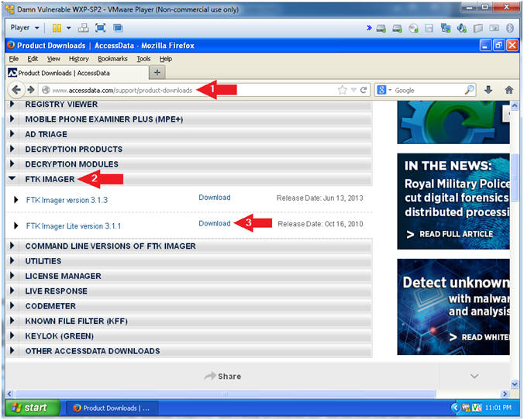Select the Product Downloads | AccessData tab
The height and width of the screenshot is (420, 524).
(77, 73)
